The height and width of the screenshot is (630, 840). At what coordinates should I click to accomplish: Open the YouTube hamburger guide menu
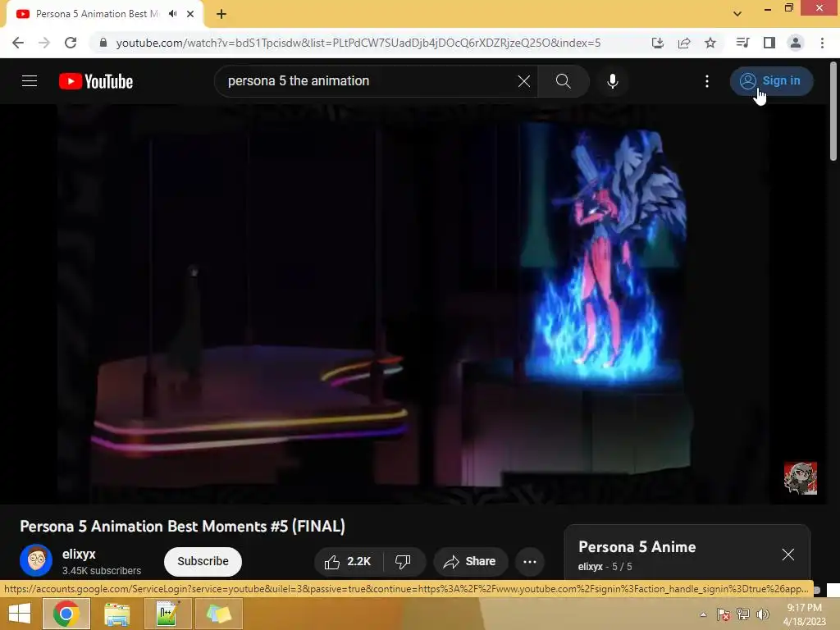[x=30, y=81]
